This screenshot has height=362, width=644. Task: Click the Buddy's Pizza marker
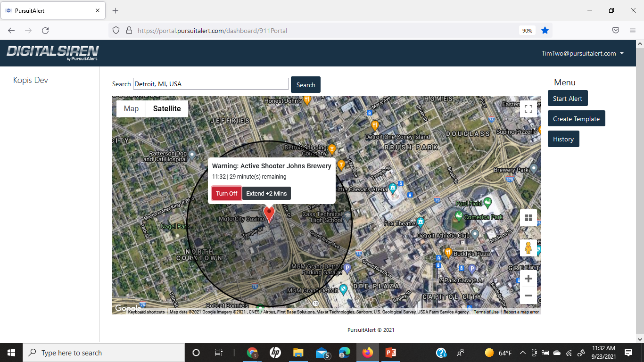coord(448,253)
